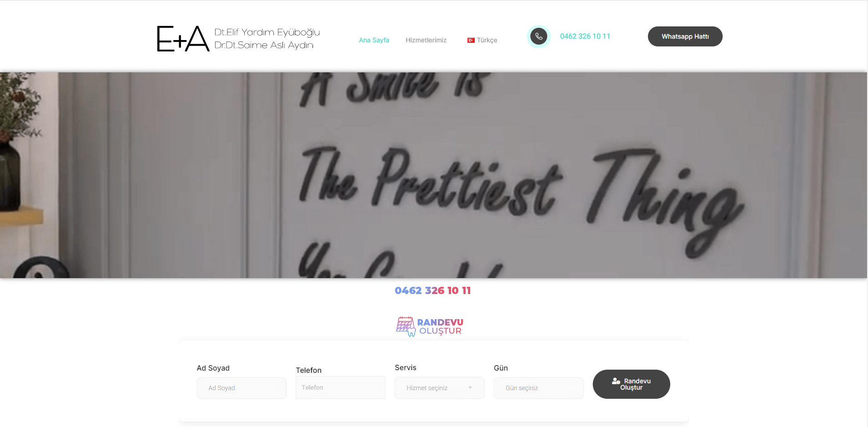Open the Hizmetlerimiz menu item

(x=426, y=40)
